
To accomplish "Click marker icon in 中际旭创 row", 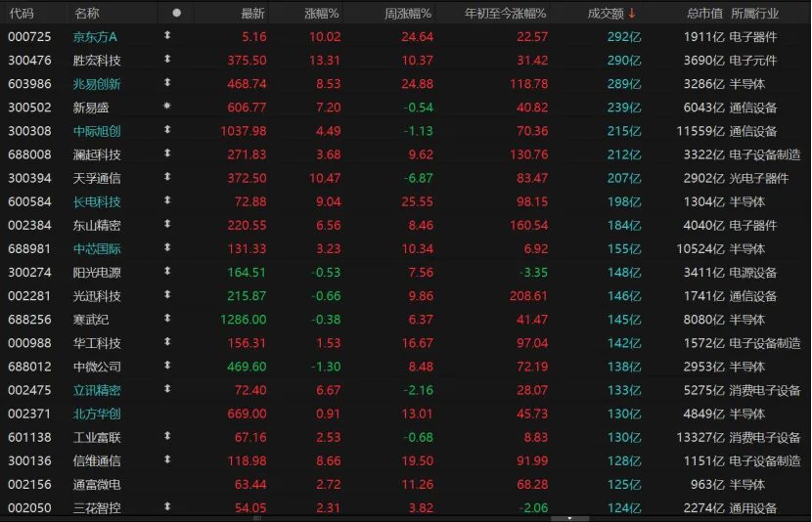I will 167,129.
